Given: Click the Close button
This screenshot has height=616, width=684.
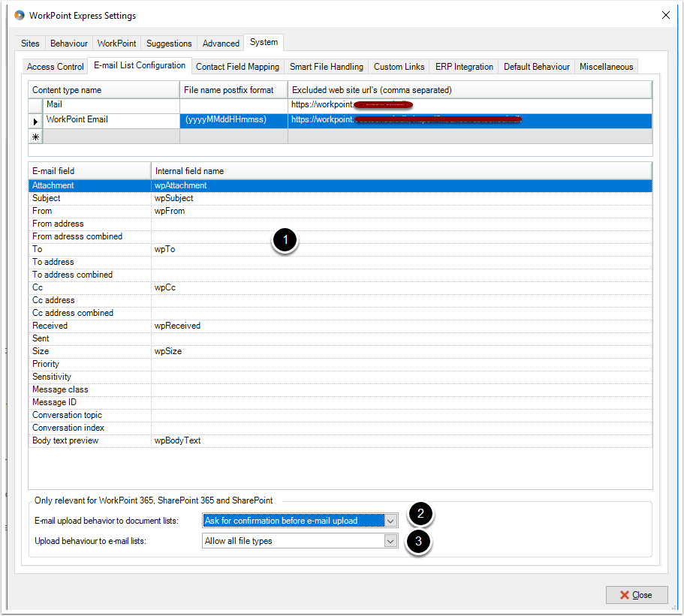Looking at the screenshot, I should [x=637, y=595].
